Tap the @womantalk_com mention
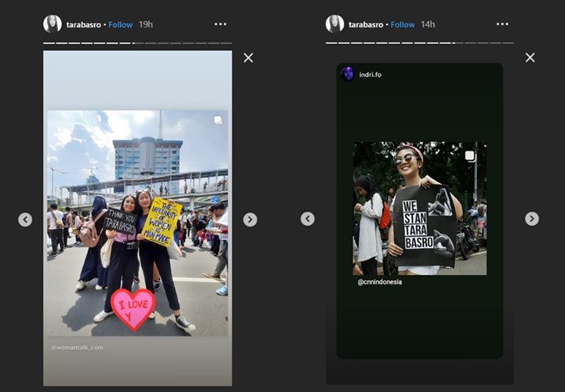 pyautogui.click(x=77, y=347)
